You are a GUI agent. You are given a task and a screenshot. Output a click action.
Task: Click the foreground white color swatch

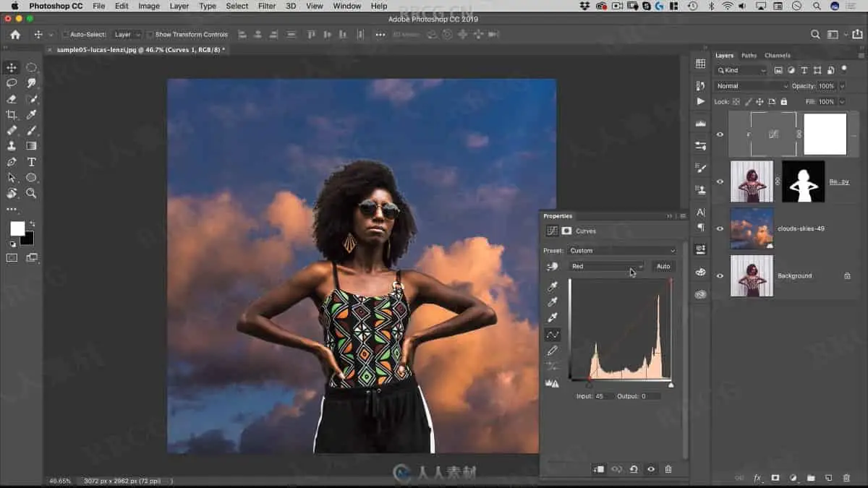(x=17, y=228)
